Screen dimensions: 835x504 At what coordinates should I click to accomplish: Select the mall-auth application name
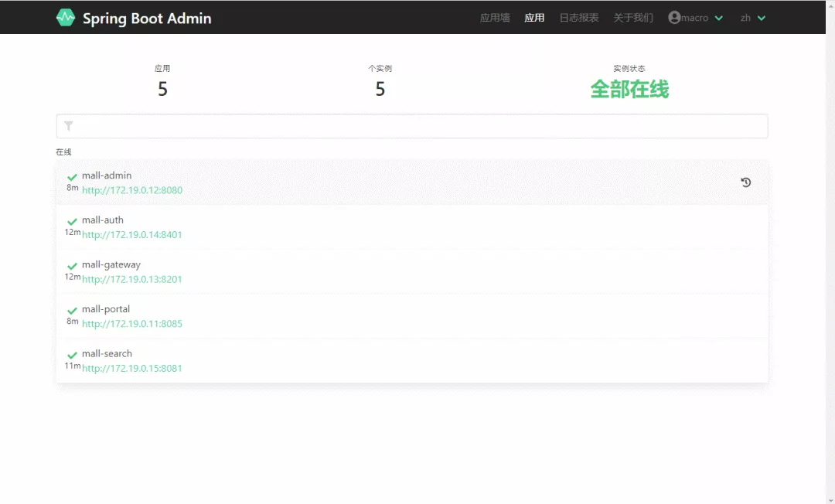click(103, 220)
